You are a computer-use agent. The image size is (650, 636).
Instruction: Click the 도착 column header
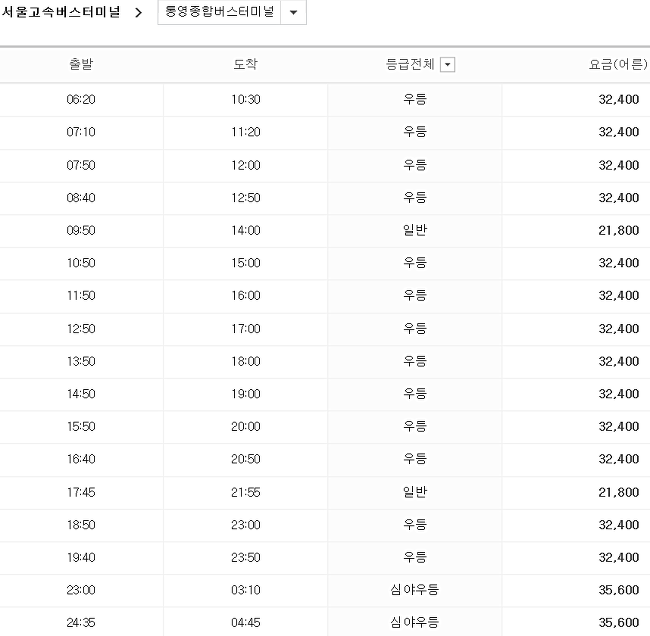coord(245,64)
